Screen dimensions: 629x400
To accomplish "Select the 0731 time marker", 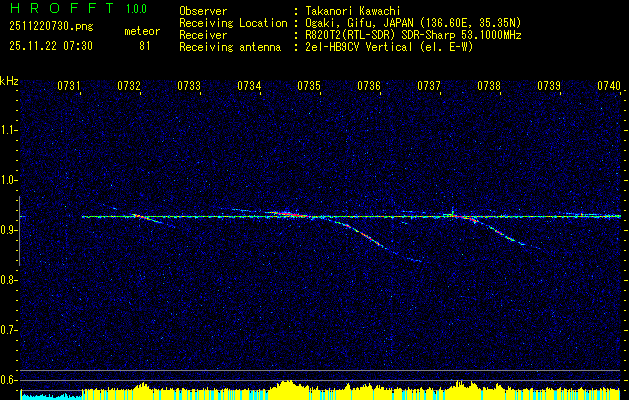I will (x=69, y=86).
